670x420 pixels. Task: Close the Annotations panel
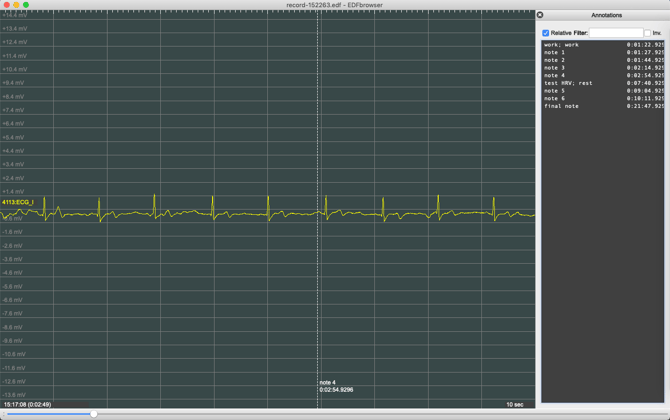tap(540, 15)
